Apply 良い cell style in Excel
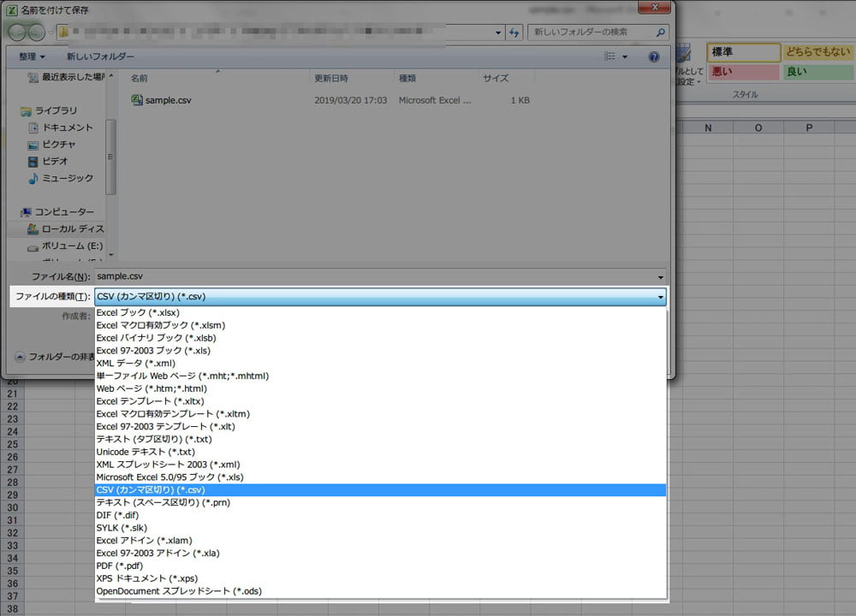The image size is (856, 616). pyautogui.click(x=817, y=72)
